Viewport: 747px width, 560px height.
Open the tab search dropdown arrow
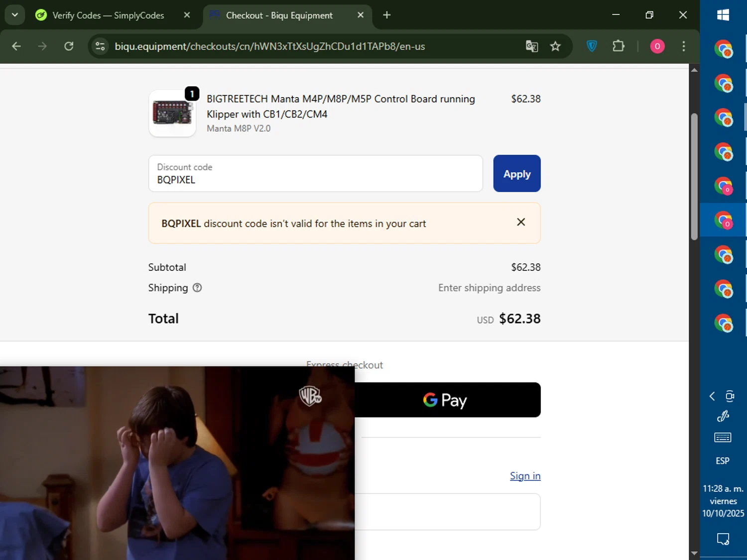[15, 15]
